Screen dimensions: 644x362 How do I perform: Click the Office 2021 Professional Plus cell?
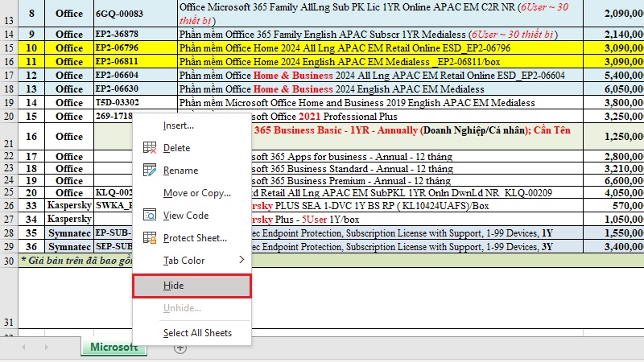tap(380, 116)
